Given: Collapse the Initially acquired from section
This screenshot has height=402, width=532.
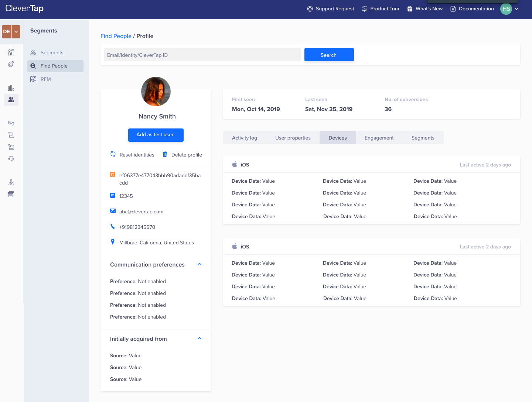Looking at the screenshot, I should tap(199, 339).
